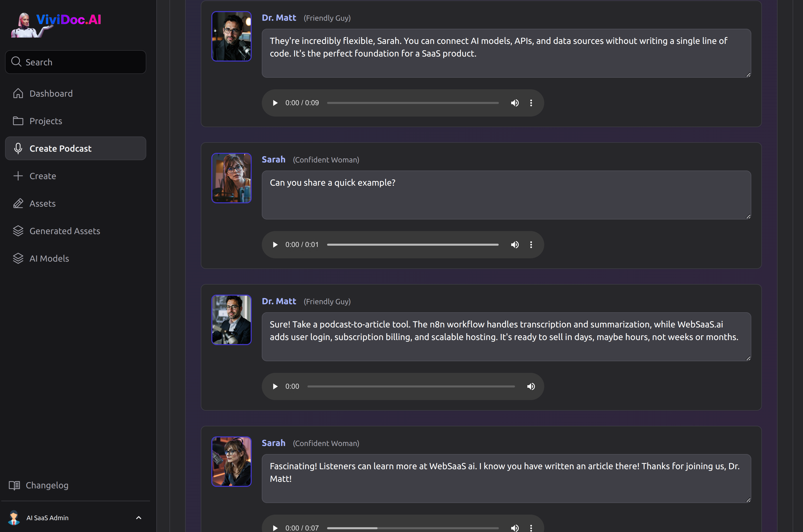803x532 pixels.
Task: Open the Dashboard page
Action: (x=51, y=93)
